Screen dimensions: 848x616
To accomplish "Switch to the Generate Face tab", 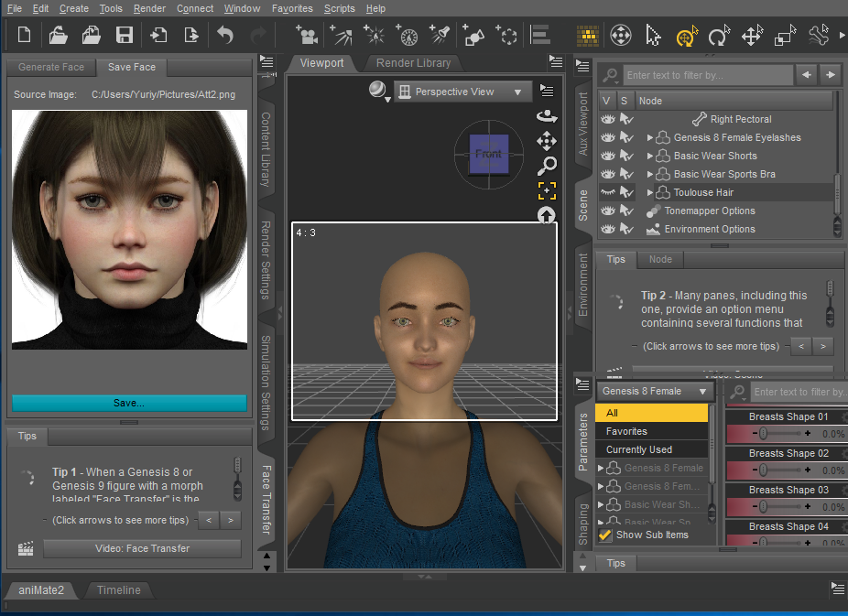I will click(x=51, y=67).
